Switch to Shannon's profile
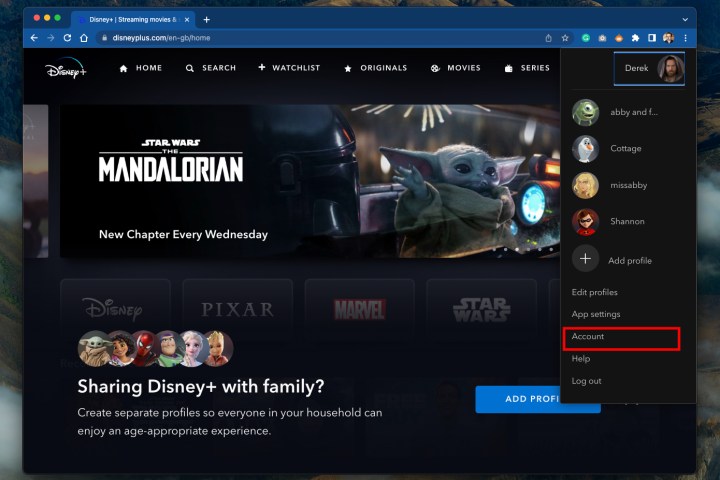720x480 pixels. pos(585,222)
